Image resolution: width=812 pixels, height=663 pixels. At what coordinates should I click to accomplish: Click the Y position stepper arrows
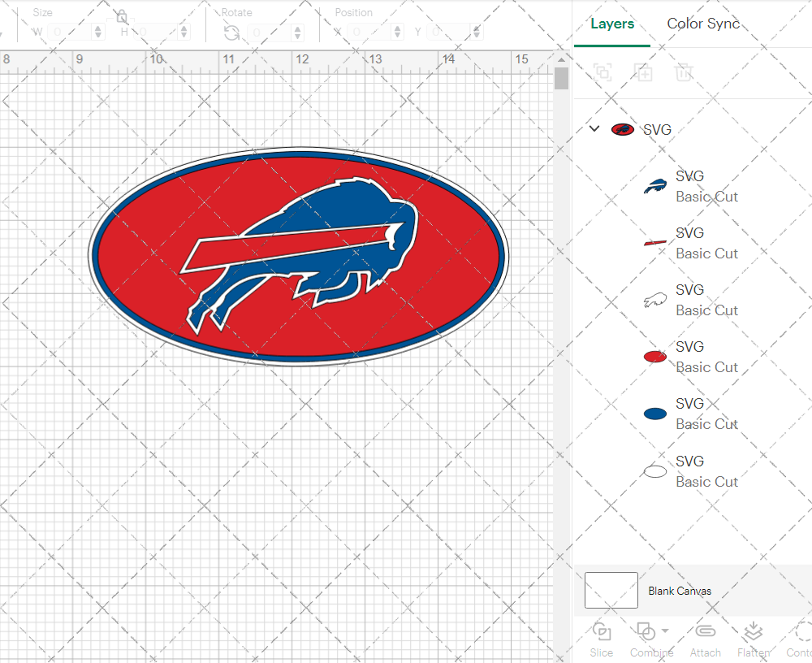(477, 32)
